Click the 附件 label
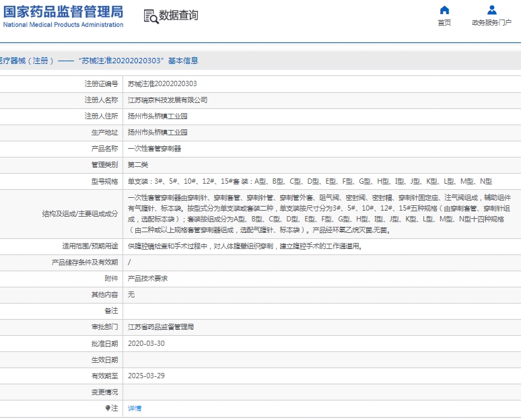This screenshot has width=521, height=420. (111, 279)
